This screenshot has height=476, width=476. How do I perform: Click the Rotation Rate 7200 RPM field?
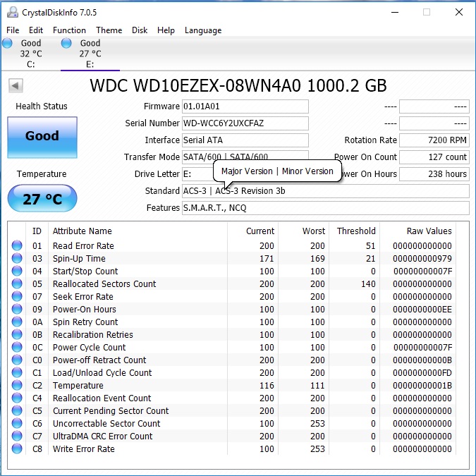[x=434, y=140]
